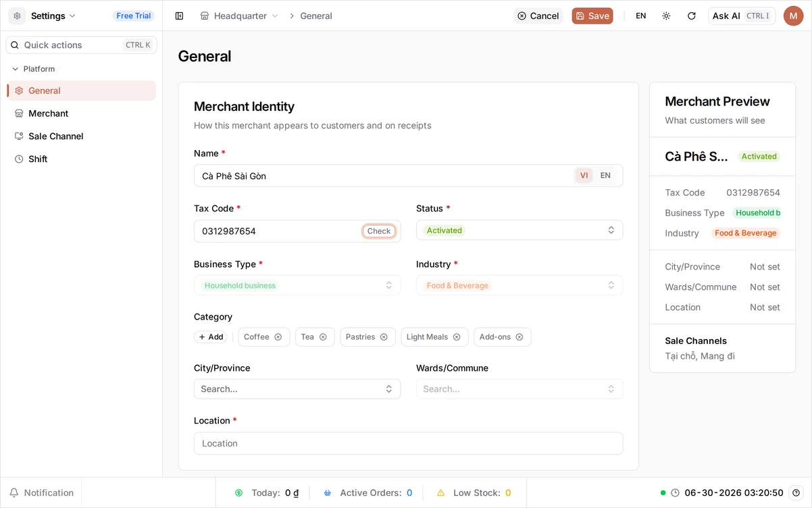
Task: Check the tax code
Action: (379, 231)
